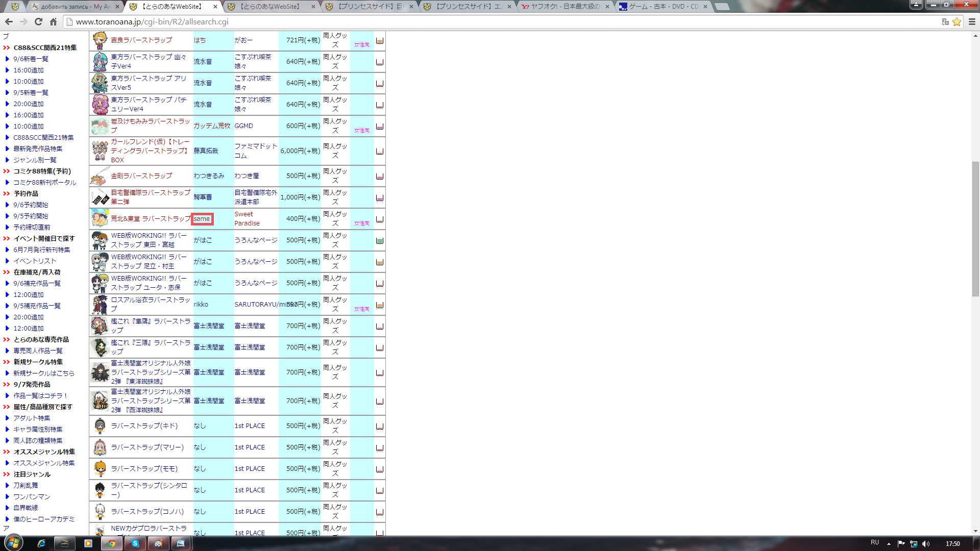Open the 金剛ラバーストラップ product link
The image size is (980, 551).
tap(141, 176)
